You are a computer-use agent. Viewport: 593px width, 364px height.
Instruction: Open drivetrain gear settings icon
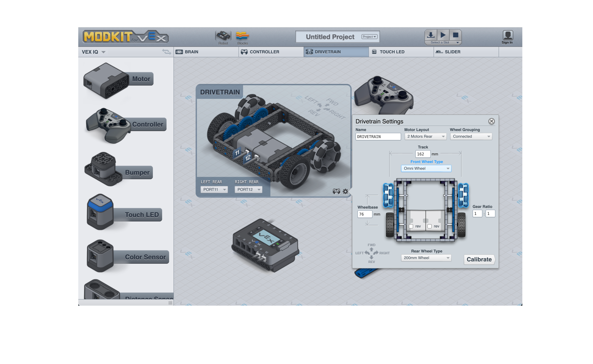coord(345,191)
